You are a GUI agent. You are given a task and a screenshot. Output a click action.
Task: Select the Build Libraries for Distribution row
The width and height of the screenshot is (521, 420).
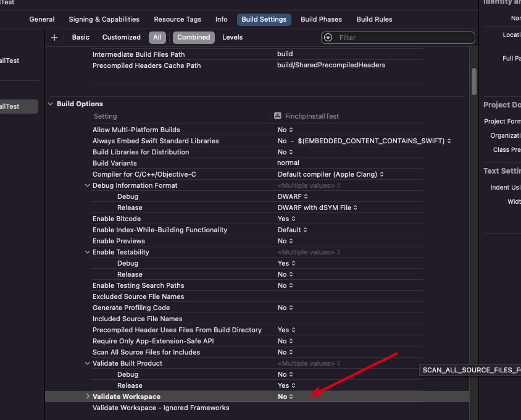141,152
